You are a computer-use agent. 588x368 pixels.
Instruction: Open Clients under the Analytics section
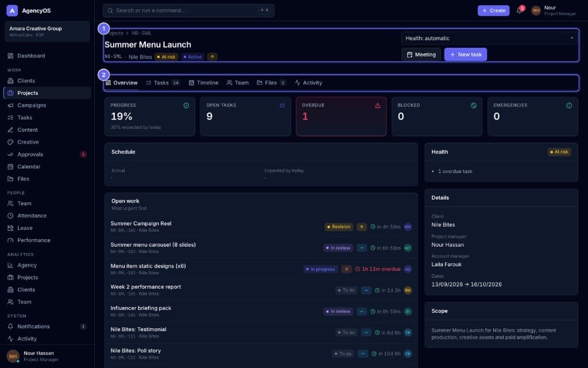pyautogui.click(x=47, y=290)
